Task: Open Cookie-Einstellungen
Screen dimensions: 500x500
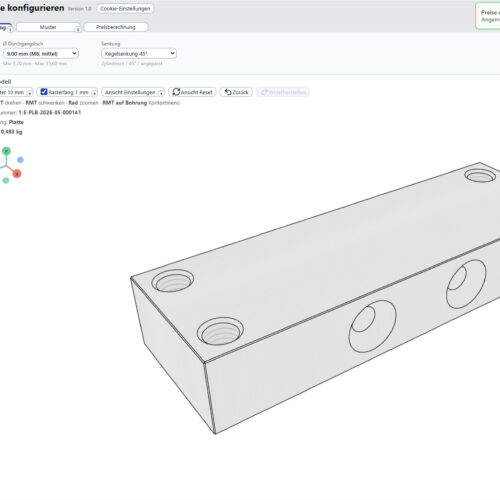Action: [125, 8]
